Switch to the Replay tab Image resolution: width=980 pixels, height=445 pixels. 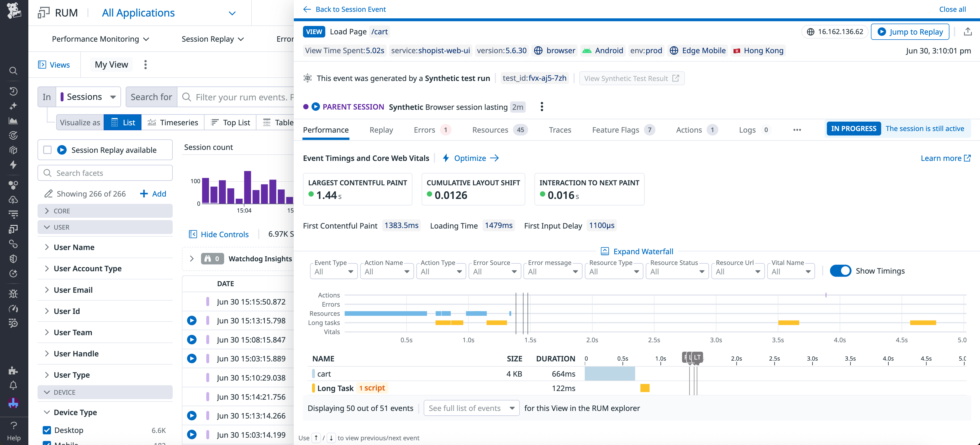[381, 129]
